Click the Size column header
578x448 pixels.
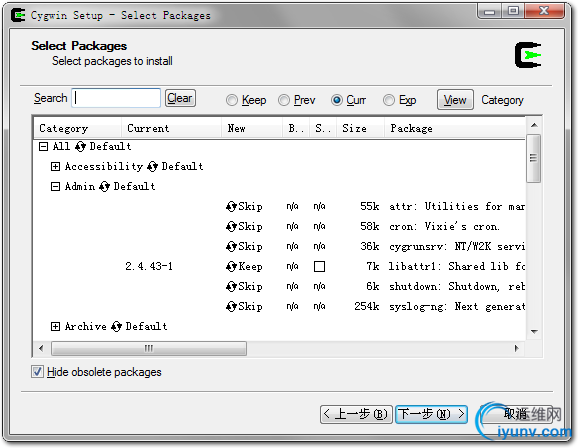(x=360, y=128)
